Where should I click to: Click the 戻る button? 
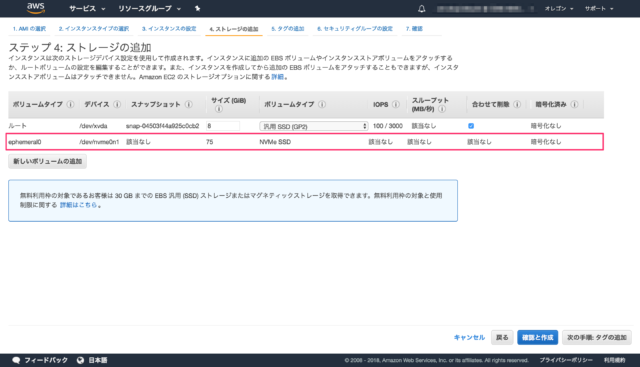coord(502,337)
